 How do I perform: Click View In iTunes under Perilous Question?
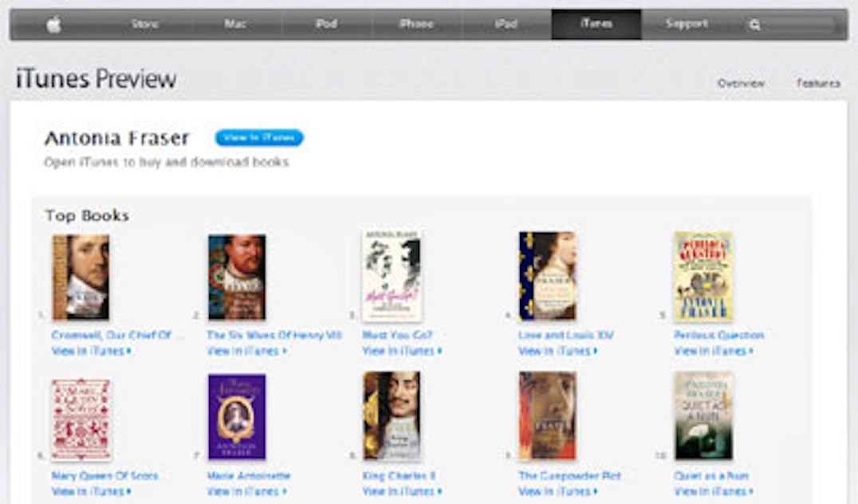pyautogui.click(x=714, y=351)
